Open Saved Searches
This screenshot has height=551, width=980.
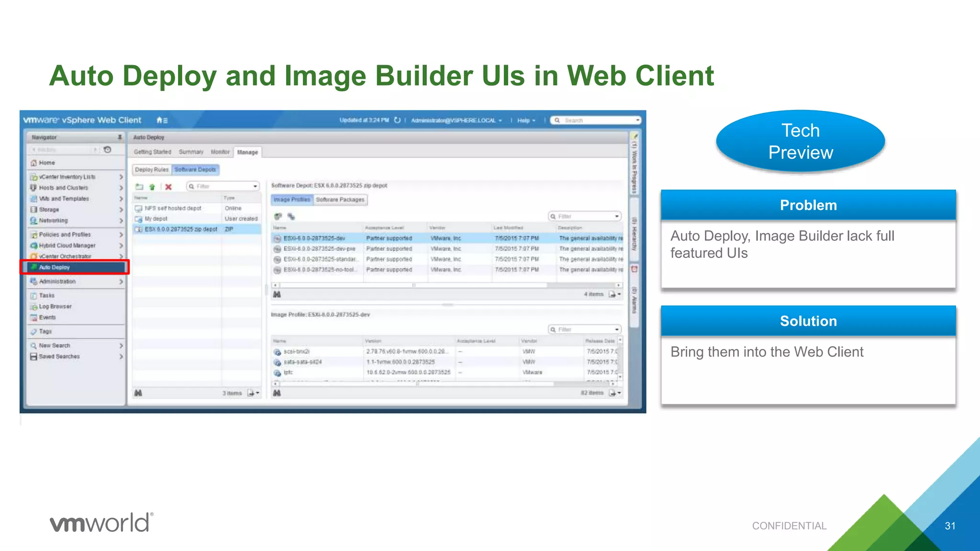coord(59,356)
